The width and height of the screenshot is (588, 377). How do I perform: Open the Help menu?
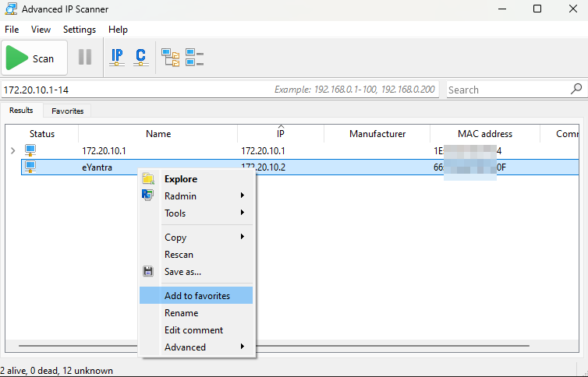pos(118,30)
